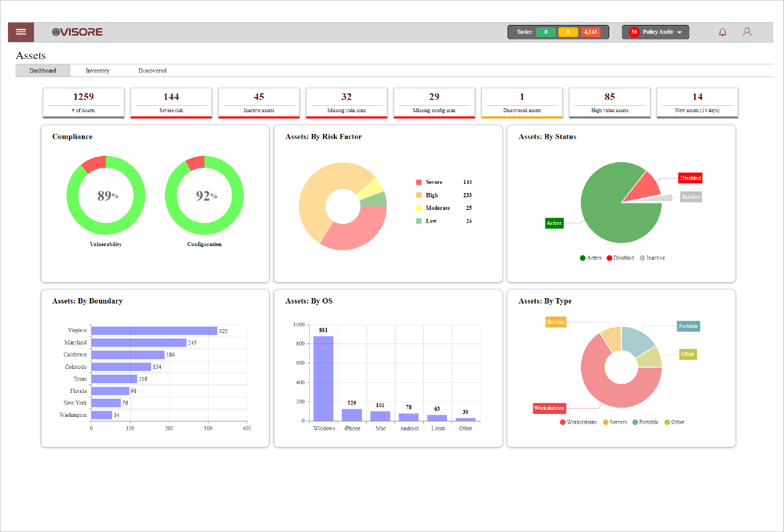This screenshot has height=532, width=784.
Task: Switch to the Dashboard tab
Action: click(43, 71)
